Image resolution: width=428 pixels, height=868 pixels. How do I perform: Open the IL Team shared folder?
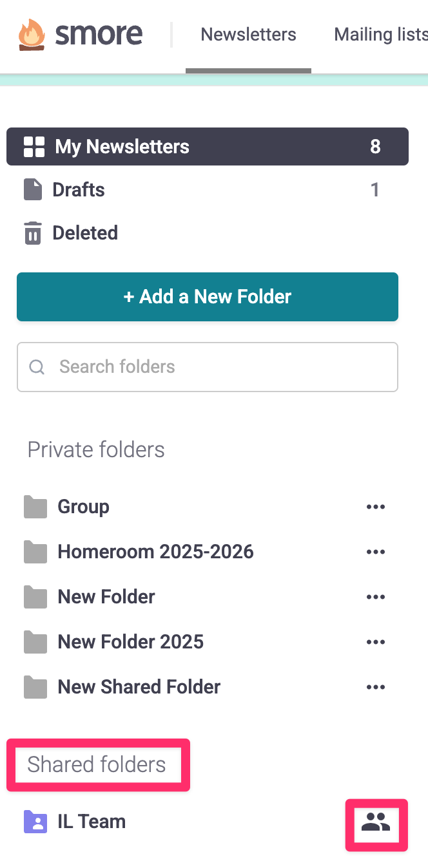(92, 822)
